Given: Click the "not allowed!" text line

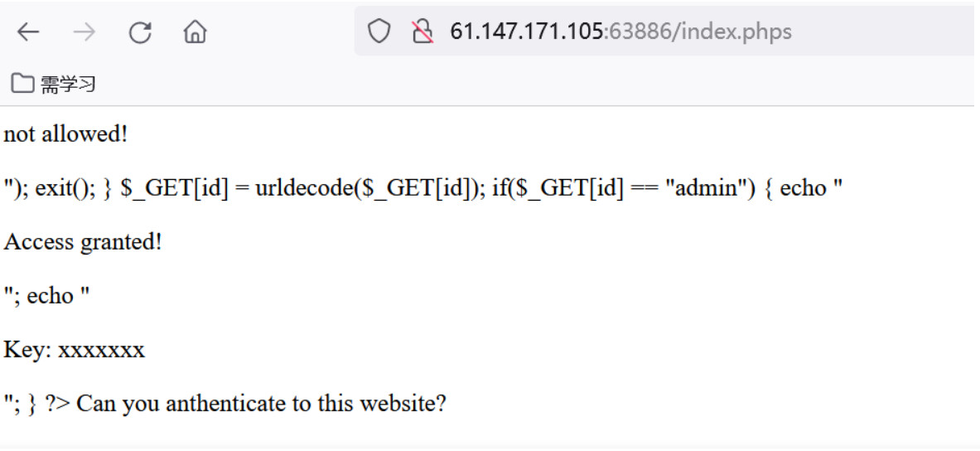Looking at the screenshot, I should pos(65,133).
